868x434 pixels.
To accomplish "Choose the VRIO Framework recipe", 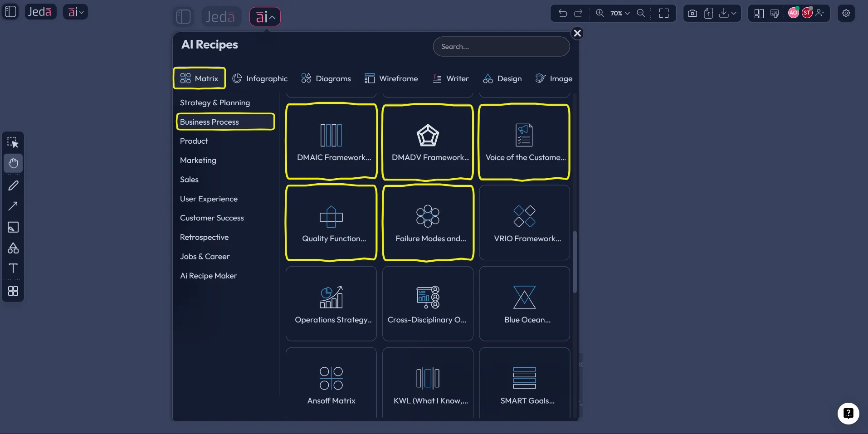I will (524, 223).
